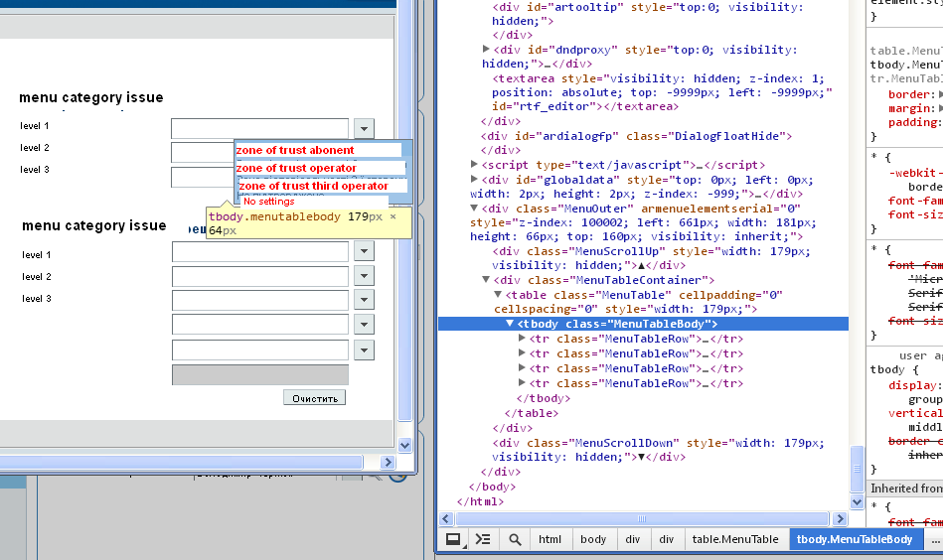Click the 'tbody {' rule selector in Styles

[x=894, y=369]
